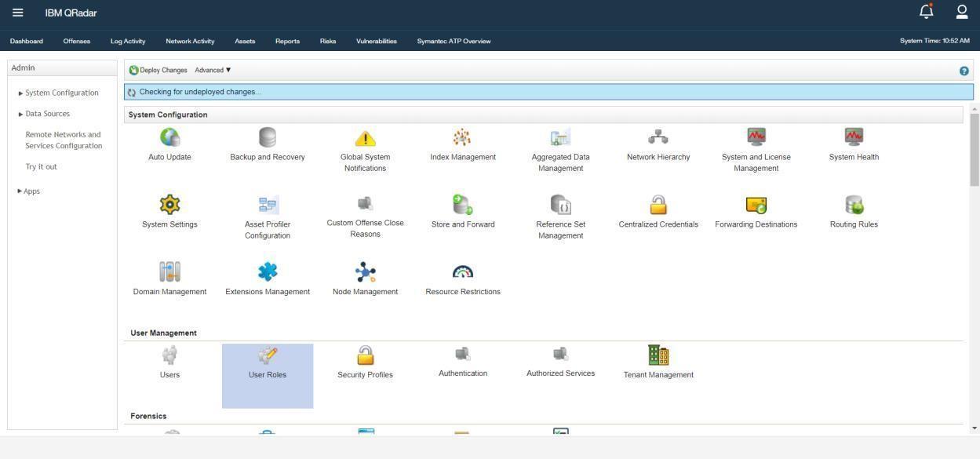Screen dimensions: 980x459
Task: Open Authorized Services
Action: tap(560, 362)
